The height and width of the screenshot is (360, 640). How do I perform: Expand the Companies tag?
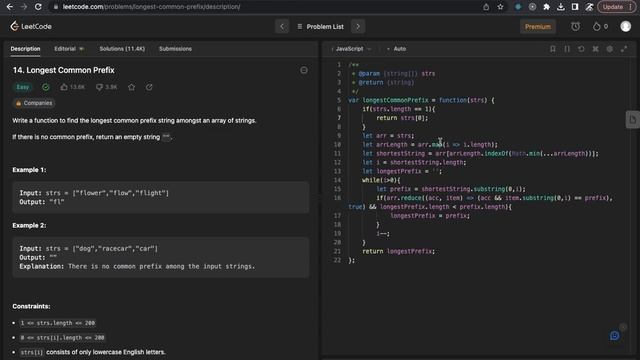point(34,103)
